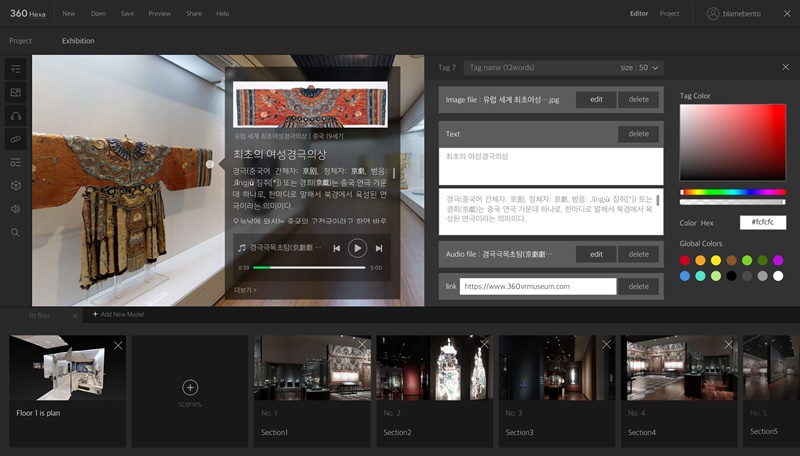Click the text list icon atop sidebar
Image resolution: width=800 pixels, height=456 pixels.
pyautogui.click(x=16, y=69)
